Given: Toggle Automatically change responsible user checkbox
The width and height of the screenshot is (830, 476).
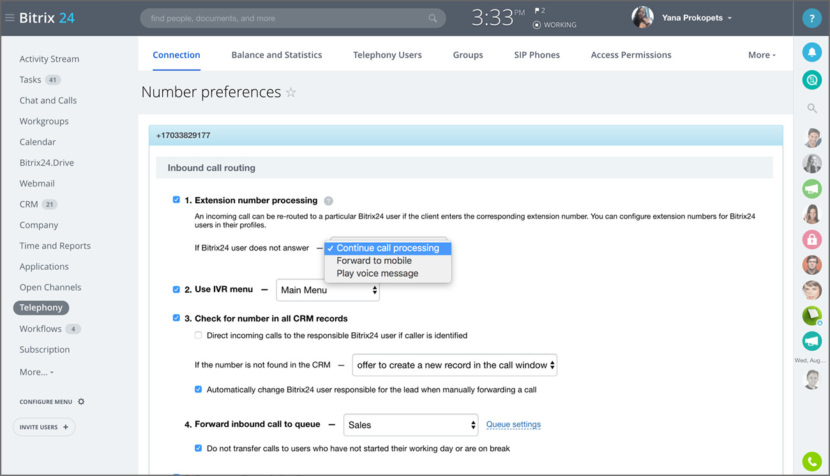Looking at the screenshot, I should pos(198,389).
